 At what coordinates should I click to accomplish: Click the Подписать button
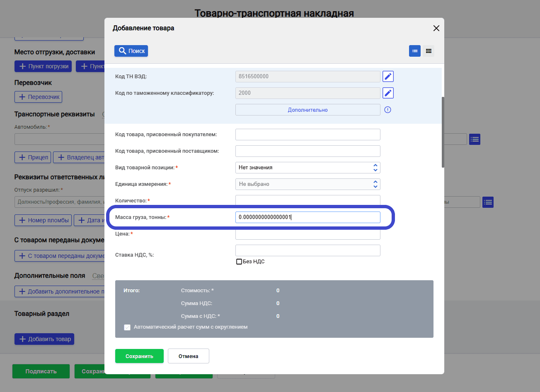[x=41, y=371]
